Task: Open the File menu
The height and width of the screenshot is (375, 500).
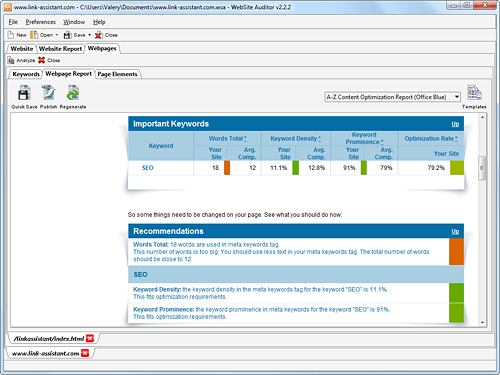Action: click(13, 22)
